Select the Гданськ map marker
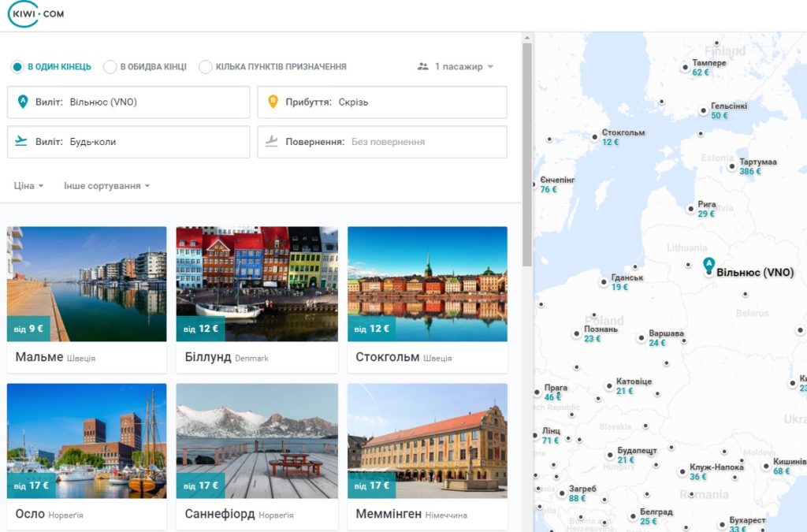 point(604,282)
